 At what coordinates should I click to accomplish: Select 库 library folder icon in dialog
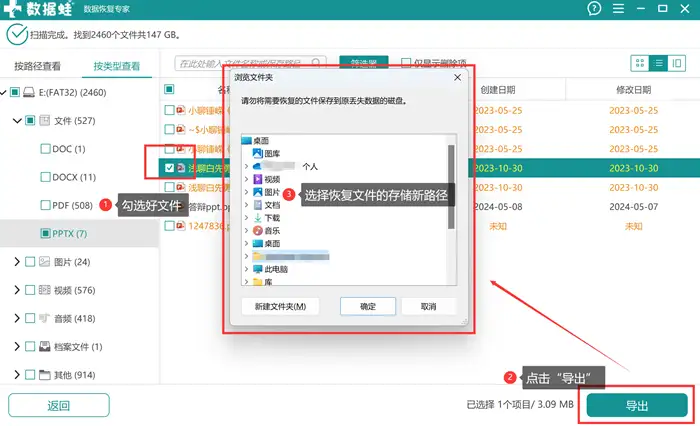258,282
